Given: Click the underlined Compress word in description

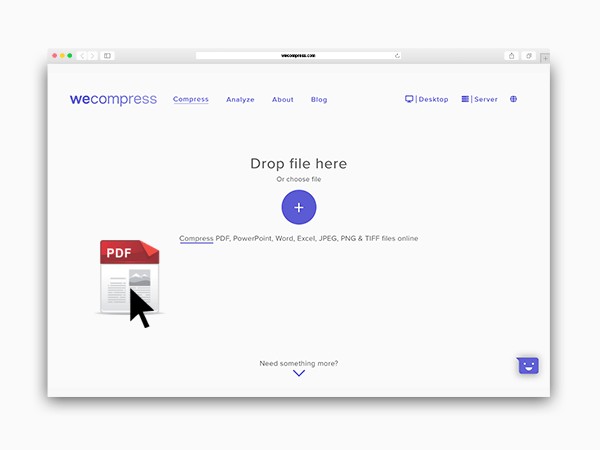Looking at the screenshot, I should [x=196, y=238].
